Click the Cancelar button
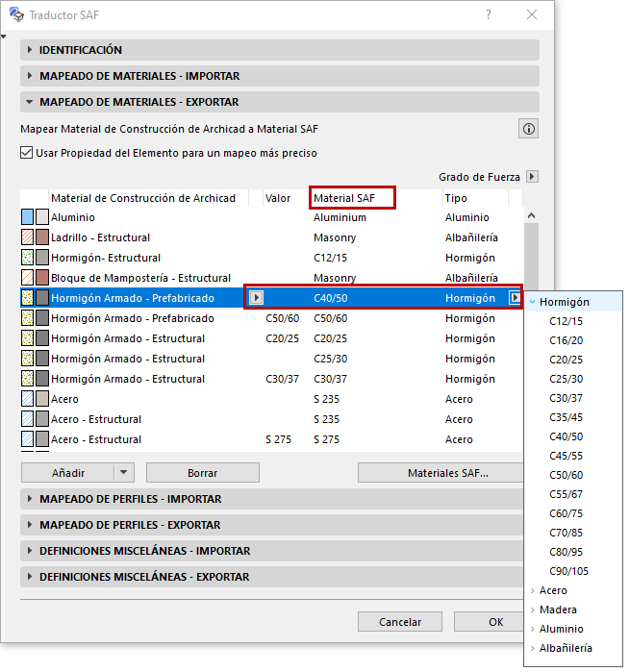Image resolution: width=629 pixels, height=672 pixels. (399, 621)
